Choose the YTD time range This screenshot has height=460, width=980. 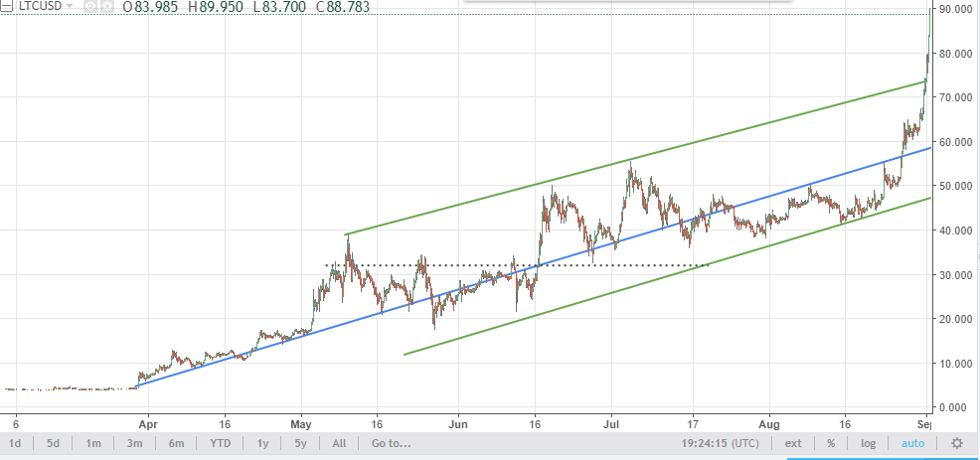tap(221, 442)
